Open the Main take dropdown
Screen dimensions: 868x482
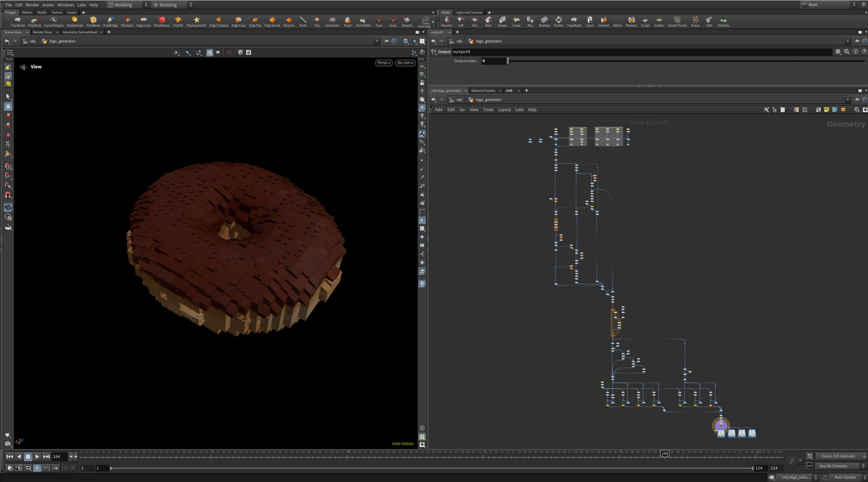pyautogui.click(x=829, y=5)
